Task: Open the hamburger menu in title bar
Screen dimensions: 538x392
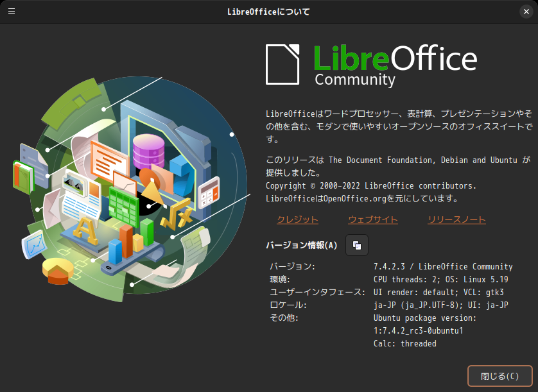Action: tap(12, 12)
